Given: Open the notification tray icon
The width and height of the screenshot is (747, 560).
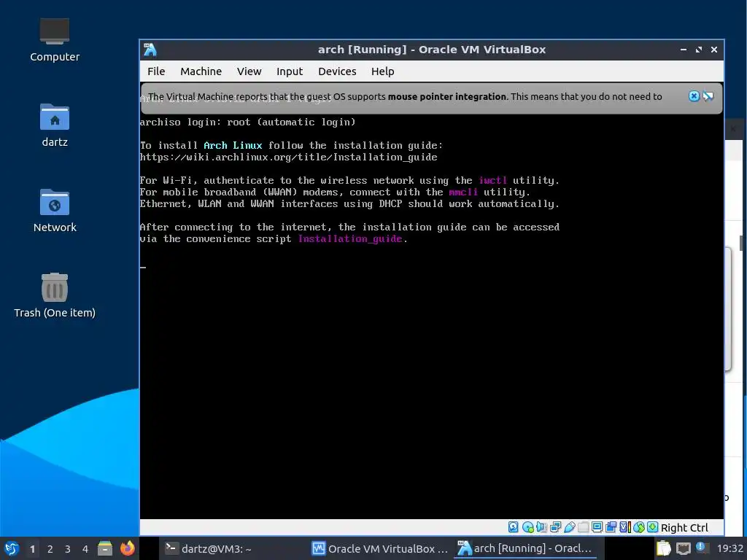Looking at the screenshot, I should 701,547.
